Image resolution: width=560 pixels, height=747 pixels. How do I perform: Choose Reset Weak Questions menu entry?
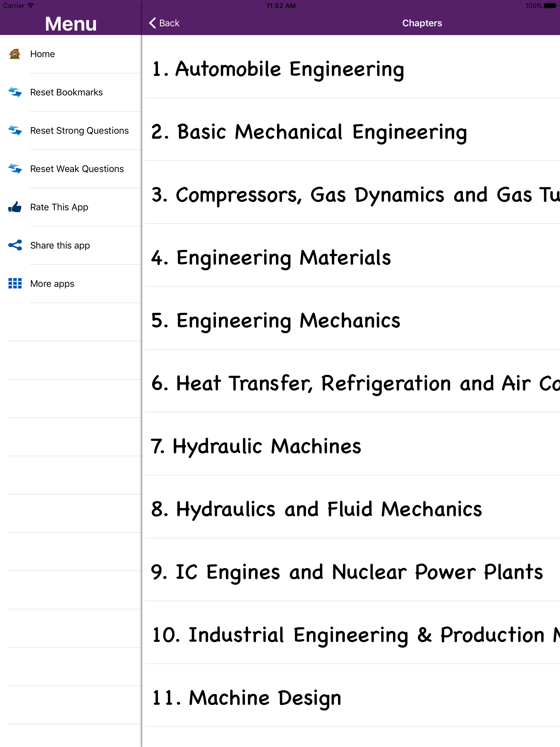coord(71,168)
